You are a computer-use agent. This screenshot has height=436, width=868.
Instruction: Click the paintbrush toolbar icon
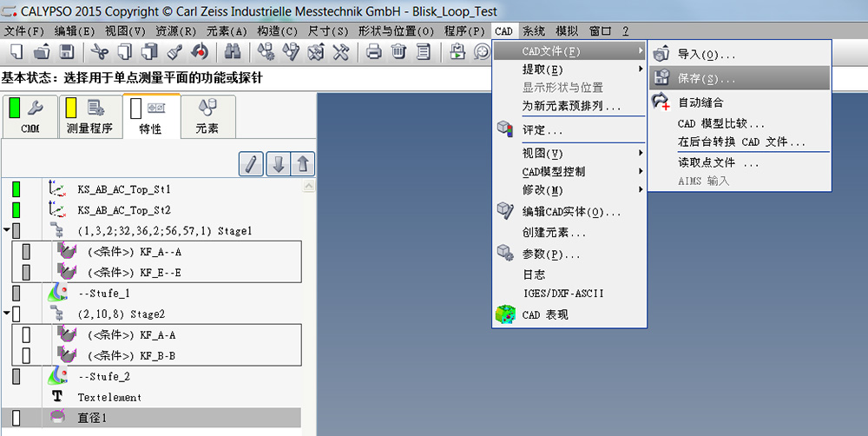[174, 52]
